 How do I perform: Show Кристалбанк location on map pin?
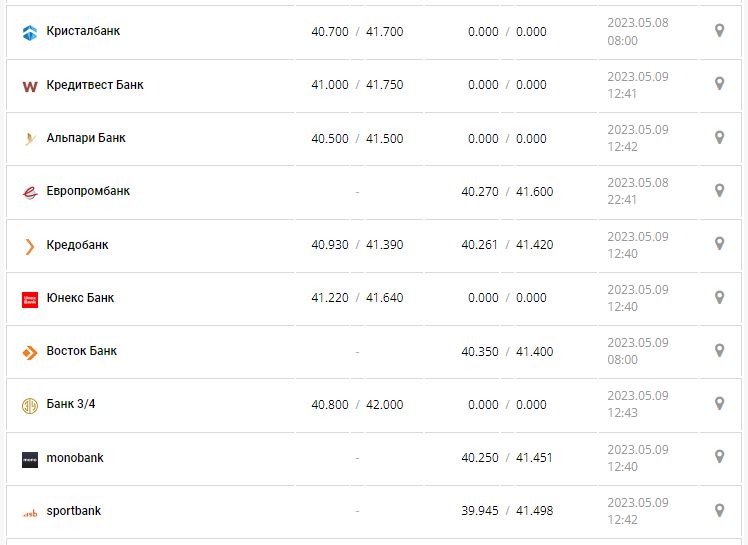[719, 31]
